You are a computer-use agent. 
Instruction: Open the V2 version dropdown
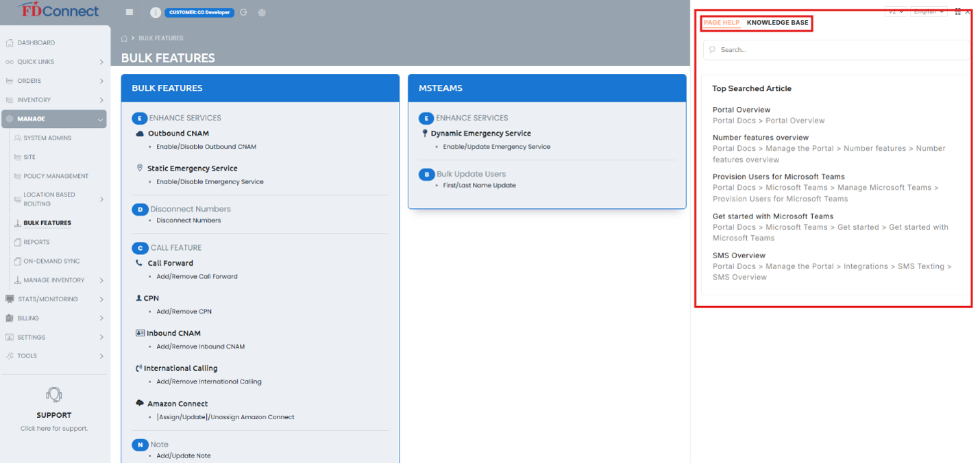click(x=896, y=12)
